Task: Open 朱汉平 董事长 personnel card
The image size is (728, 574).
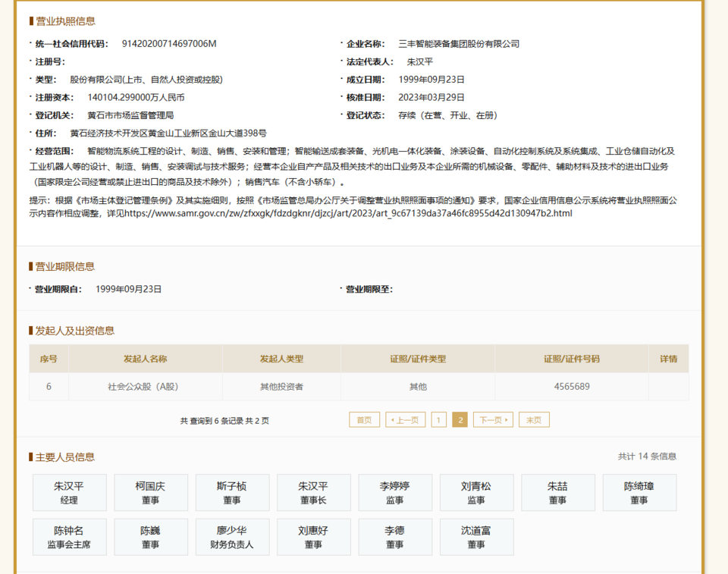Action: point(314,493)
